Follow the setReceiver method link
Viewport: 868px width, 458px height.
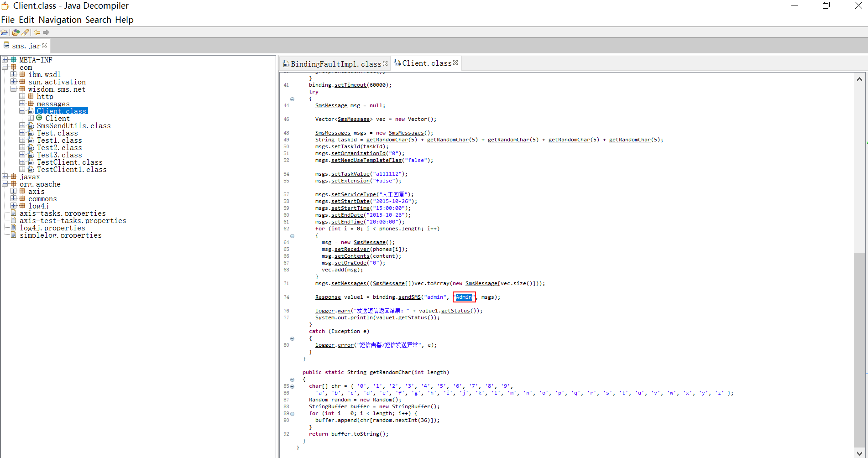click(352, 250)
